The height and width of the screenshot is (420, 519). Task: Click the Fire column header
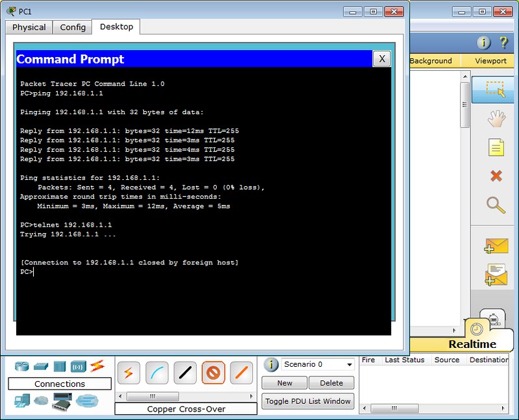click(368, 360)
